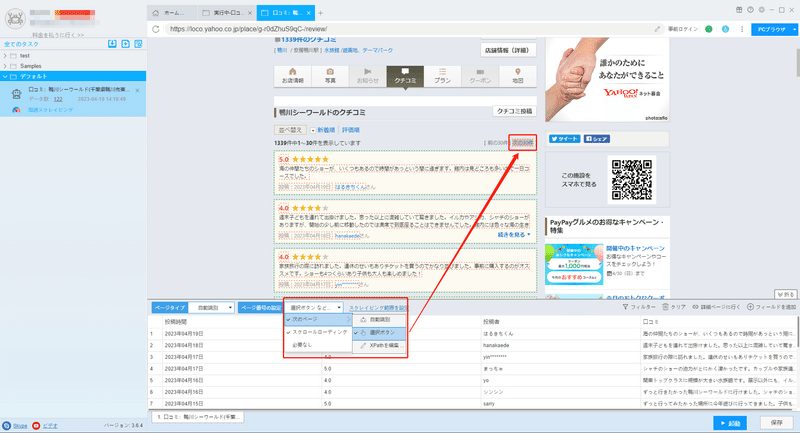This screenshot has height=433, width=800.
Task: Click the スクレイピング範囲を設定 link
Action: [x=379, y=308]
